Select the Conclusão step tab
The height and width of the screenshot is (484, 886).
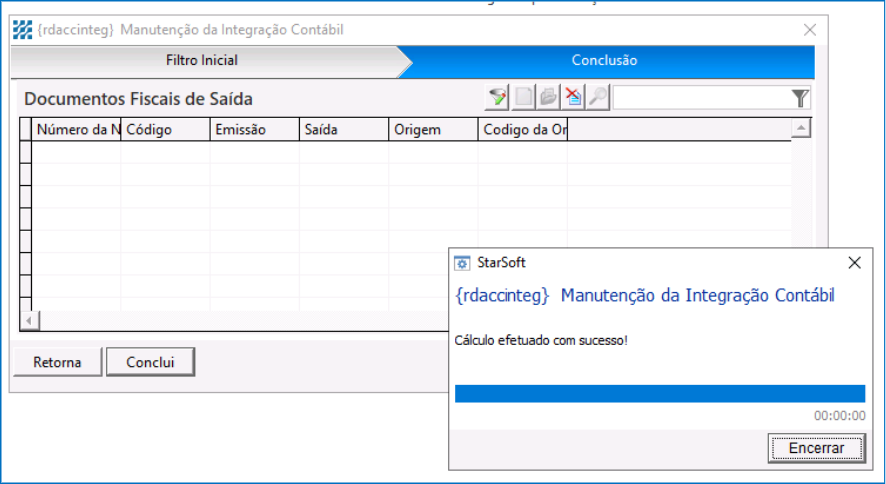pos(604,61)
